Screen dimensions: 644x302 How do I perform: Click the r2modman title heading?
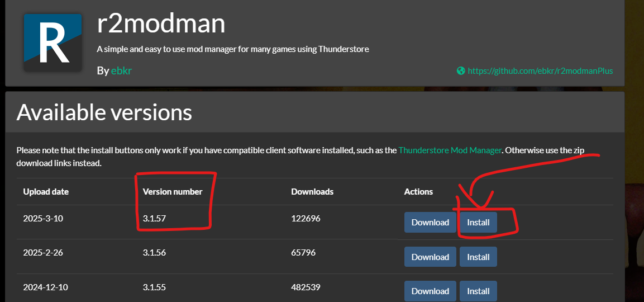[x=161, y=23]
